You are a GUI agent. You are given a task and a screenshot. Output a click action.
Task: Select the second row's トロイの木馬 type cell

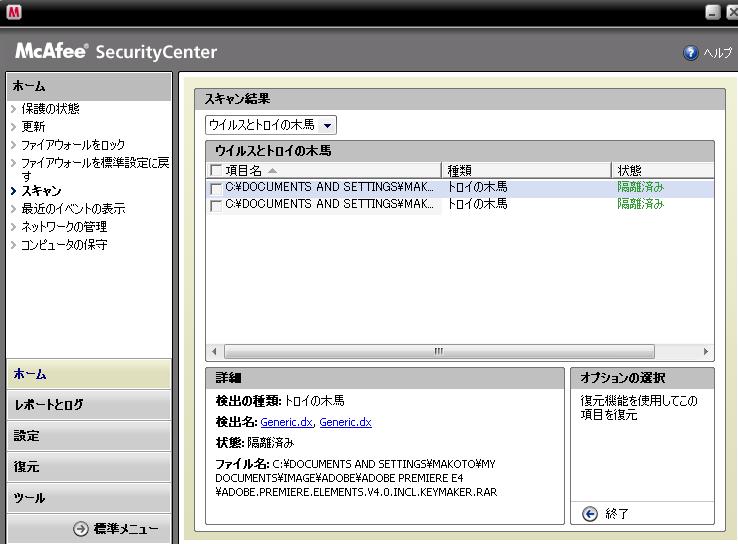(x=477, y=204)
